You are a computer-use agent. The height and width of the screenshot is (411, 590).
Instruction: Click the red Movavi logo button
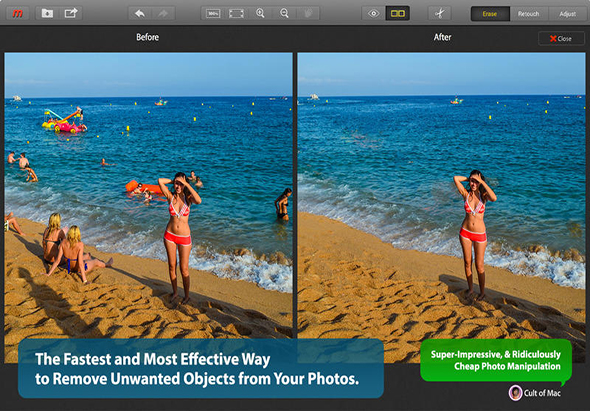(x=18, y=14)
